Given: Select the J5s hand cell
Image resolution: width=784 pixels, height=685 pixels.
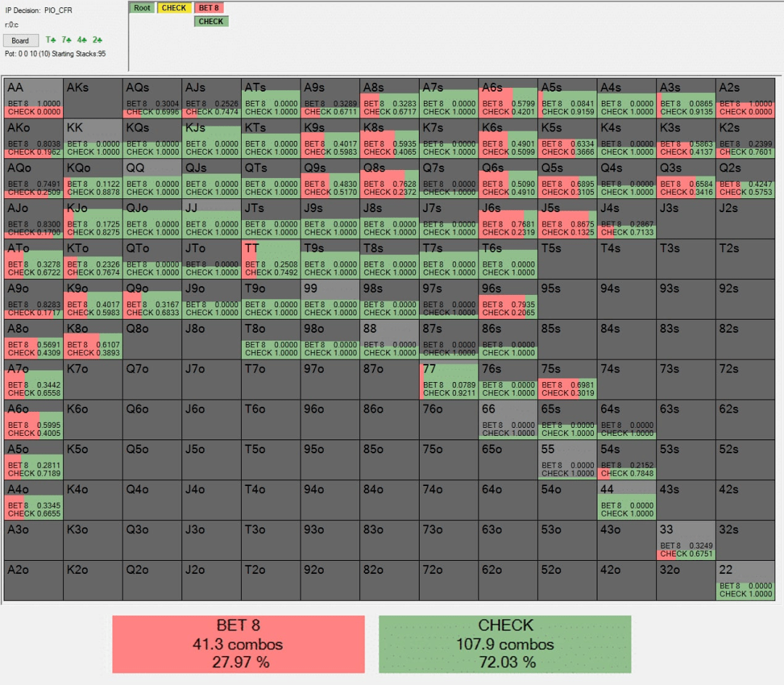Looking at the screenshot, I should [x=567, y=219].
